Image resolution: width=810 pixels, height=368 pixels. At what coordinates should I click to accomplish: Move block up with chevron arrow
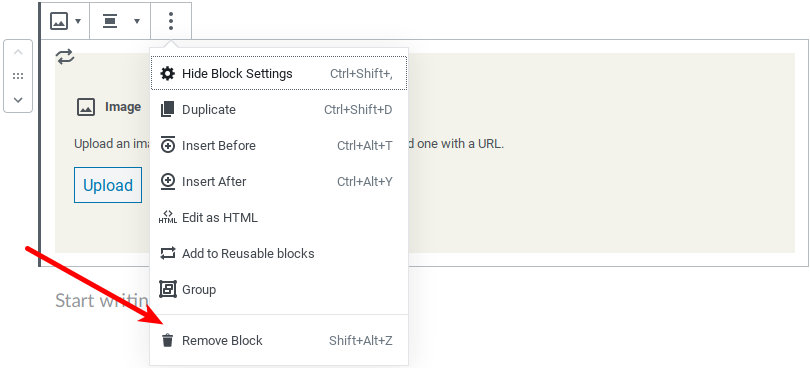tap(18, 52)
